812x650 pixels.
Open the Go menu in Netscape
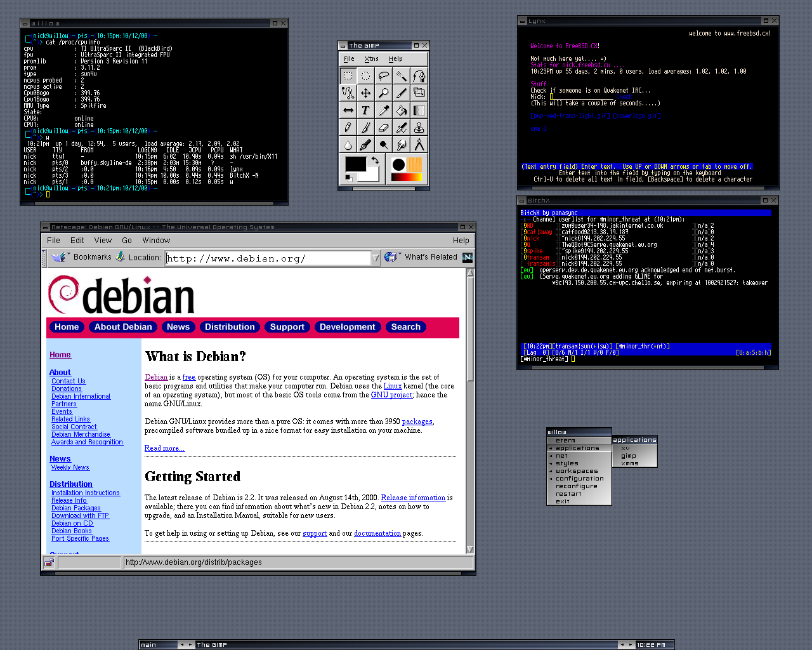(x=127, y=241)
